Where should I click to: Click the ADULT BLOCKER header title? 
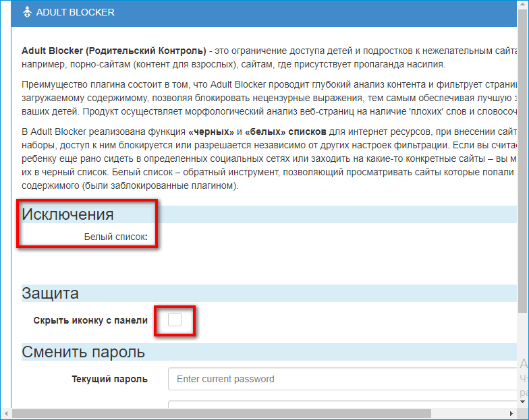(76, 12)
